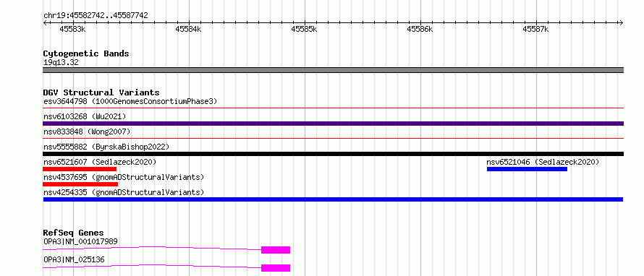Click the thin red line under esv3644798

click(x=334, y=108)
